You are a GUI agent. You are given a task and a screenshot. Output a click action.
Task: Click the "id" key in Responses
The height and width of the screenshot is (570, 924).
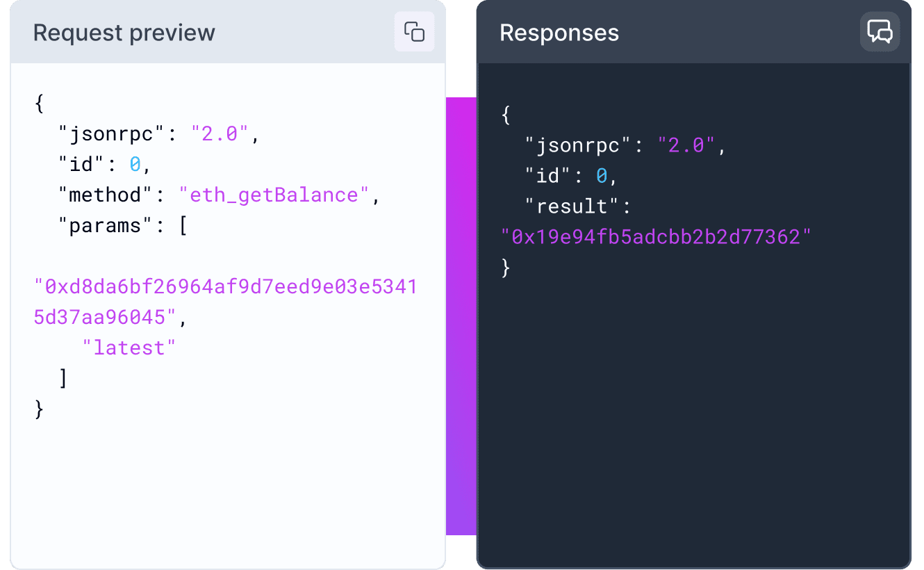(x=549, y=176)
